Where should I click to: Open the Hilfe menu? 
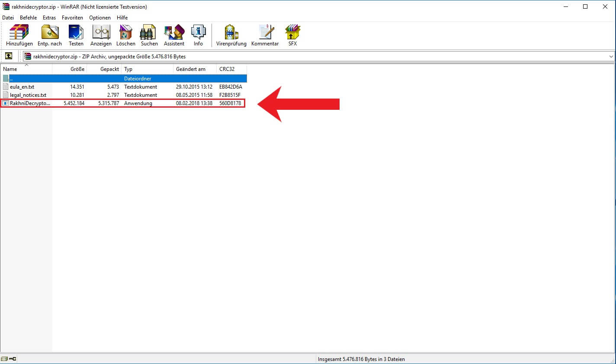click(122, 18)
